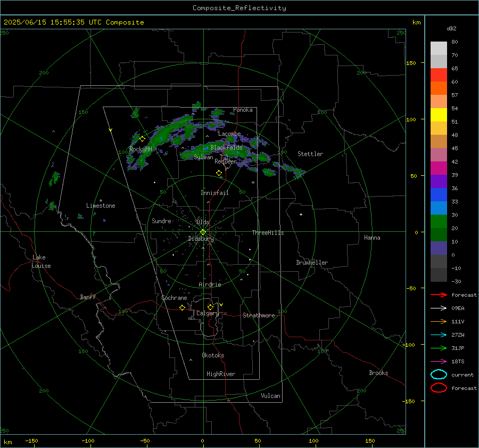Image resolution: width=479 pixels, height=448 pixels.
Task: Click the yellow diamond marker near Cochrane
Action: tap(183, 308)
